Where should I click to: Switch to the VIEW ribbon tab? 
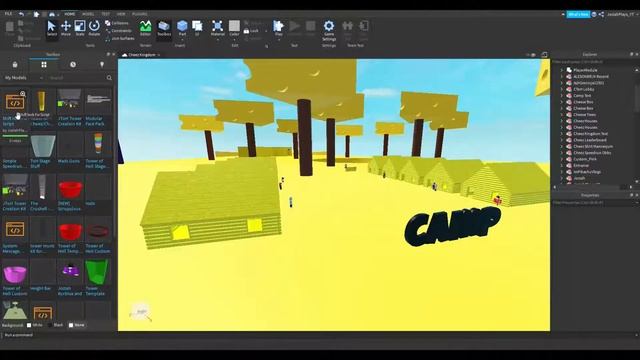[x=121, y=14]
